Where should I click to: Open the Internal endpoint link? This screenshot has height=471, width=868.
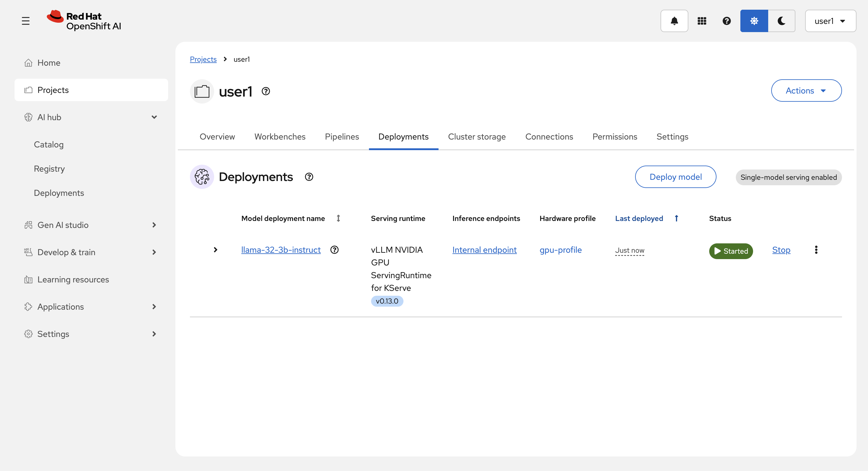[x=484, y=250]
